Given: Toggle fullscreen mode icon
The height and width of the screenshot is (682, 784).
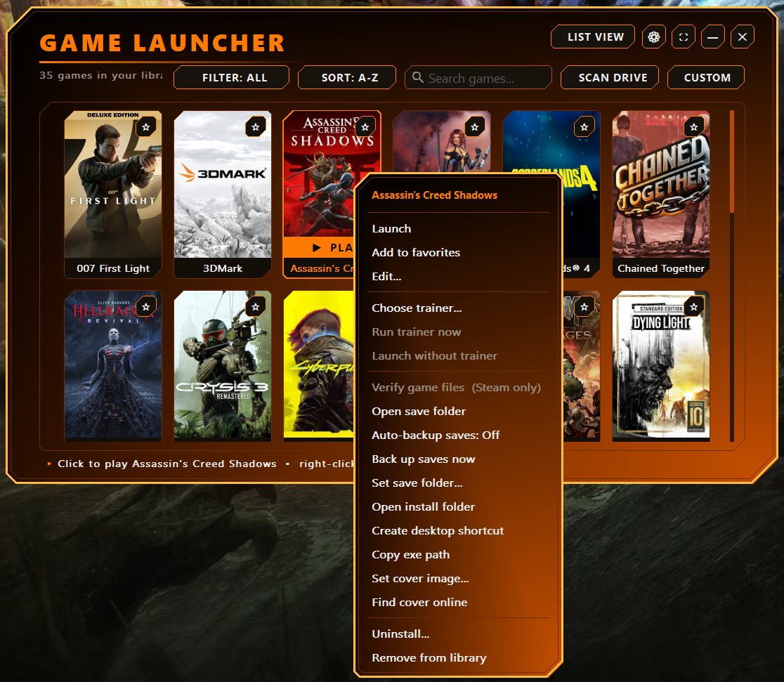Looking at the screenshot, I should click(684, 37).
